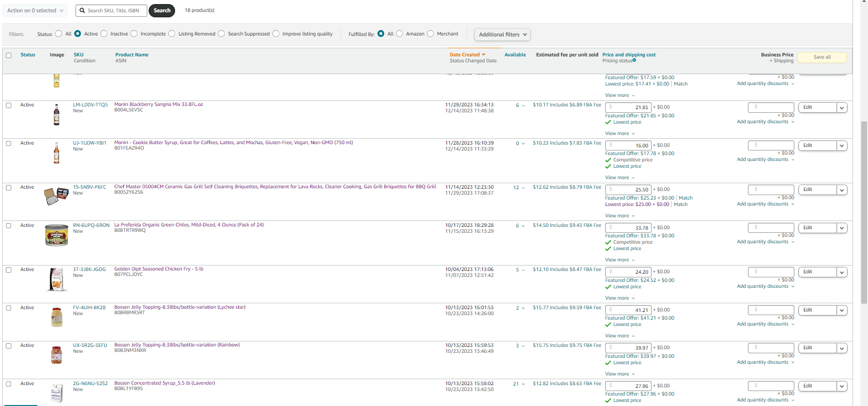This screenshot has height=406, width=868.
Task: Choose Fulfilled By All radio button
Action: [381, 34]
